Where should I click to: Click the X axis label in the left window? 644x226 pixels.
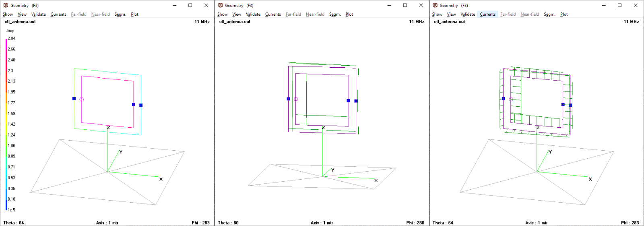coord(161,179)
